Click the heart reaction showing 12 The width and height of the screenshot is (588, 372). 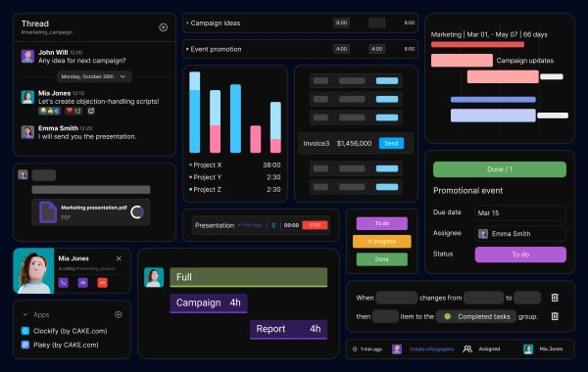click(x=73, y=111)
